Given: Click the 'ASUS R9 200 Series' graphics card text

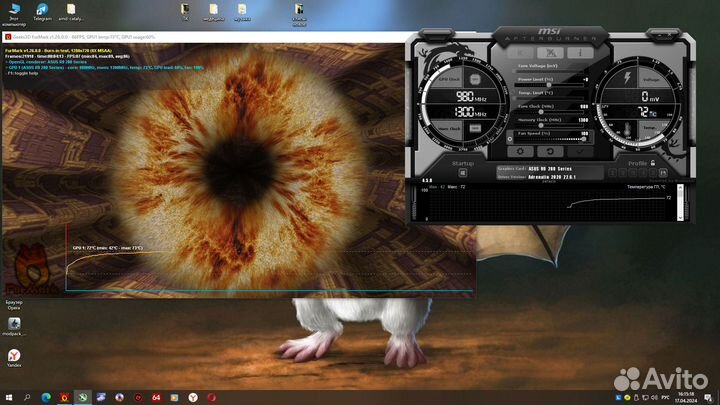Looking at the screenshot, I should (x=550, y=169).
